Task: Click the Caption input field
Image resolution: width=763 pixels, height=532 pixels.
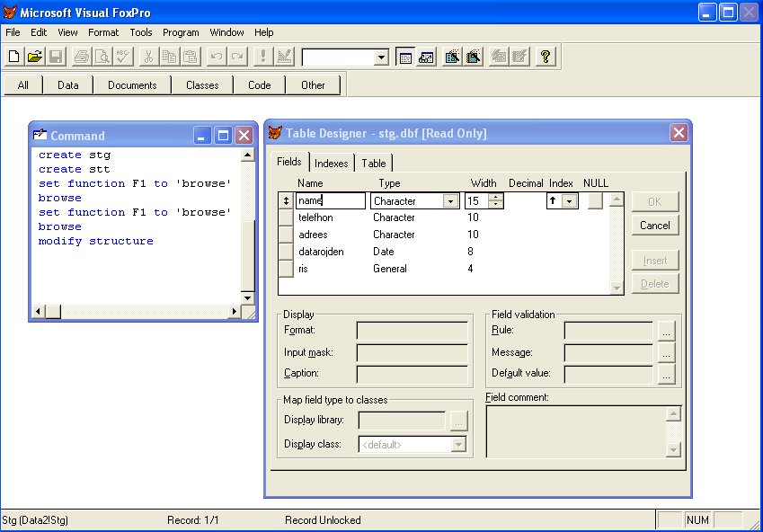Action: [x=413, y=375]
